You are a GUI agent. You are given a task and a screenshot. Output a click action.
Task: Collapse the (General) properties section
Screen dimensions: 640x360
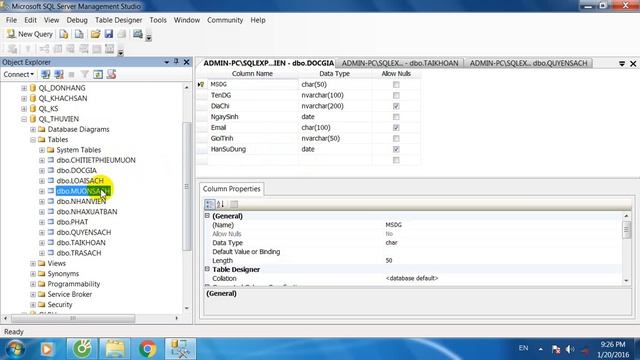[207, 216]
